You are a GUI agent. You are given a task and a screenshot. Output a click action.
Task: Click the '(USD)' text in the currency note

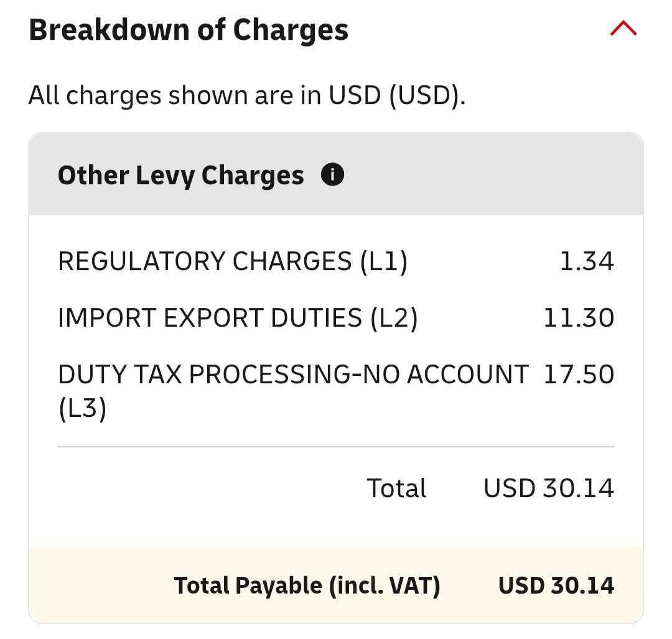pos(426,96)
